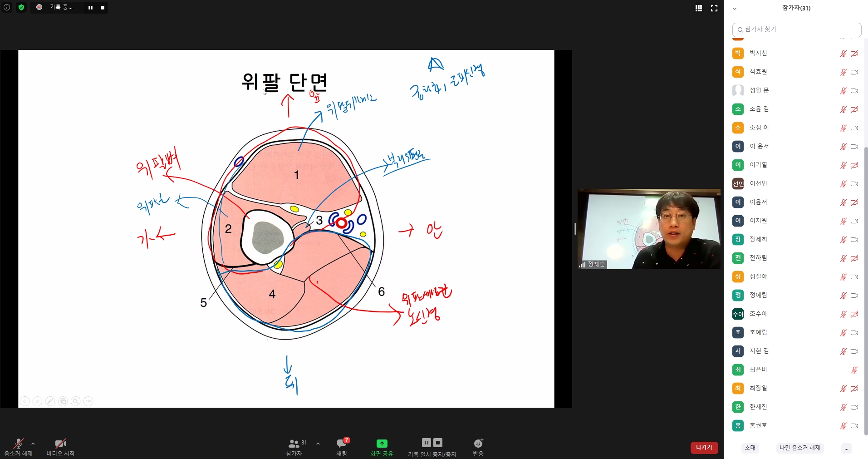Click the red 나가기 leave button
The image size is (868, 459).
(704, 448)
